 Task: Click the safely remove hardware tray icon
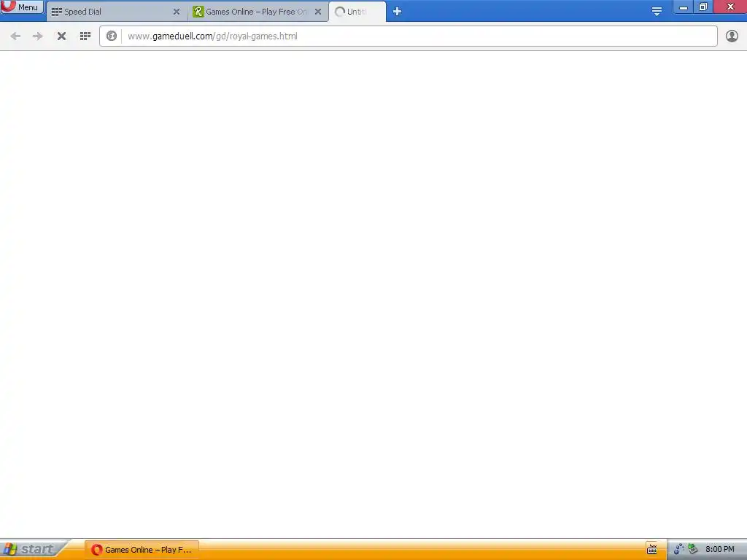pos(693,549)
